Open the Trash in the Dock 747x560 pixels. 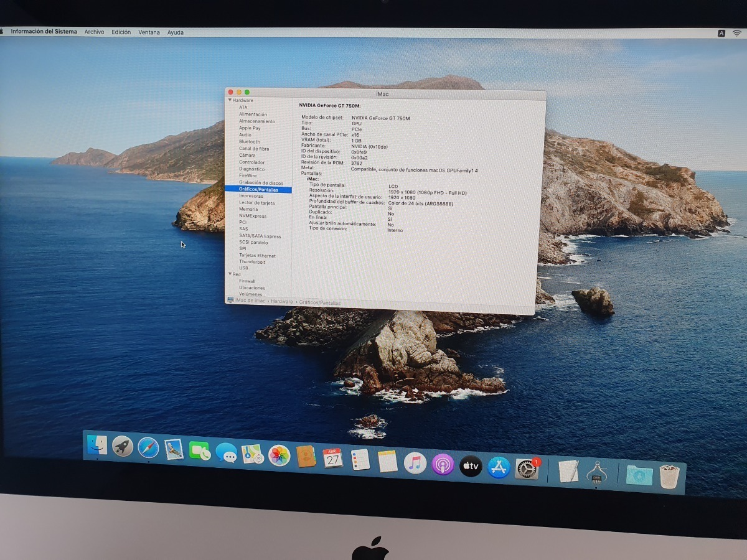[x=669, y=477]
